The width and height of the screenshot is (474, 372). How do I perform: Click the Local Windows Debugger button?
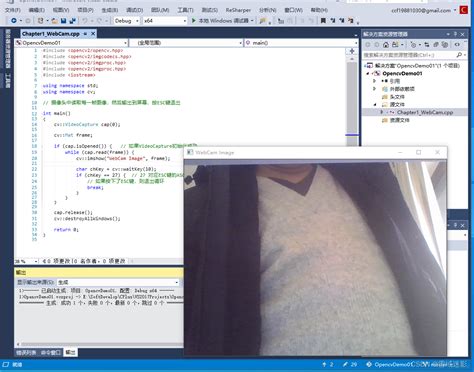(x=223, y=21)
